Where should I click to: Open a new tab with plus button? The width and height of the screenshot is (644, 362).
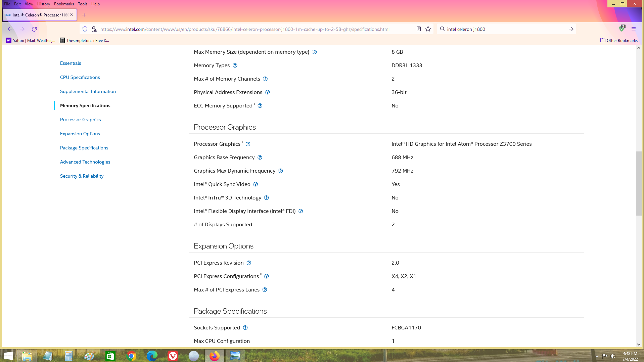coord(84,15)
